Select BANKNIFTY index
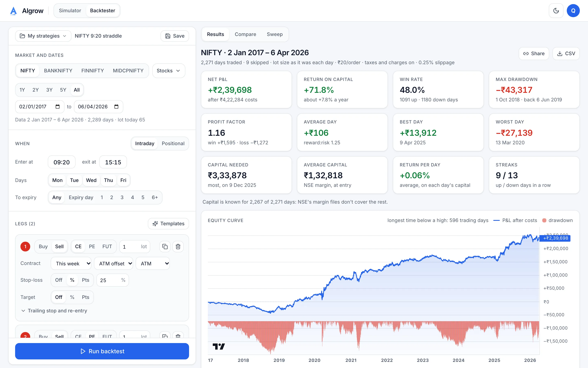 point(58,71)
